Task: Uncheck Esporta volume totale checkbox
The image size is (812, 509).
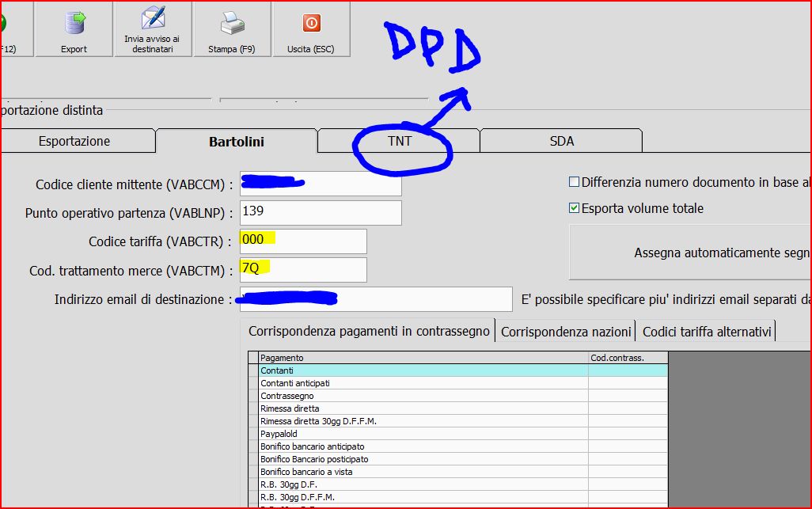Action: click(x=574, y=208)
